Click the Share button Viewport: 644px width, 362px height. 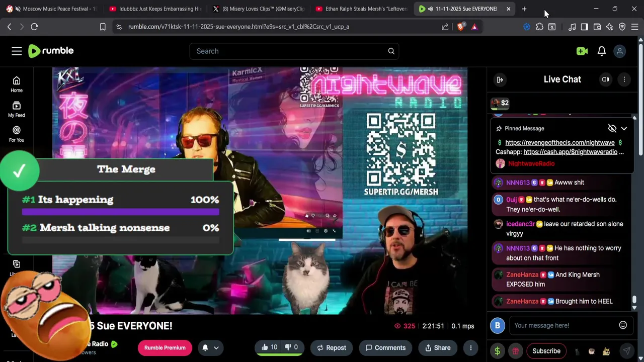438,347
